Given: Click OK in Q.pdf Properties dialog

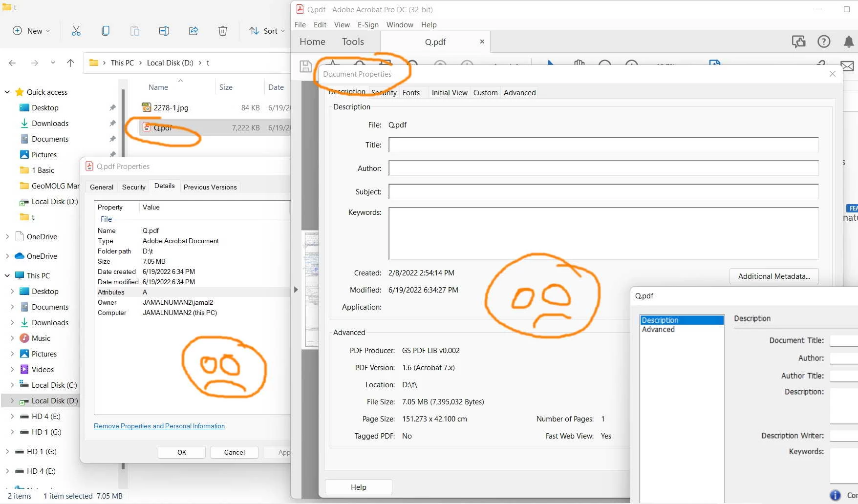Looking at the screenshot, I should (x=182, y=452).
